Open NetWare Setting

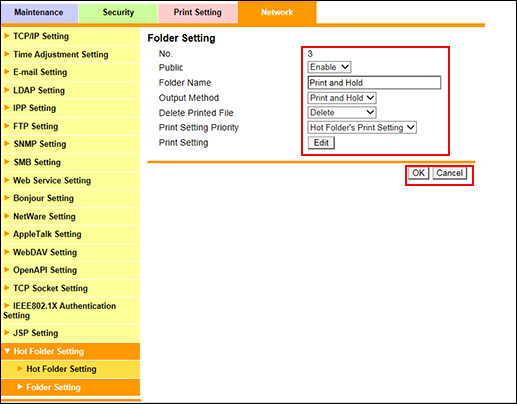tap(70, 216)
